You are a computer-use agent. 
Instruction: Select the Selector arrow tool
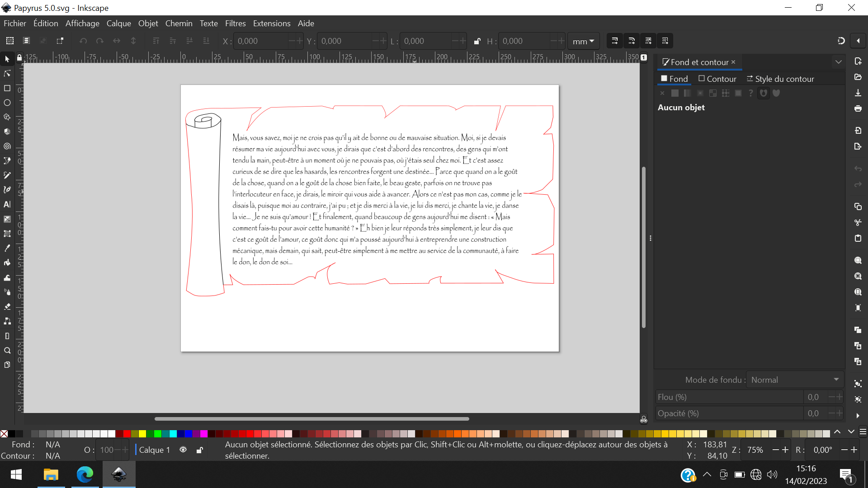click(7, 59)
